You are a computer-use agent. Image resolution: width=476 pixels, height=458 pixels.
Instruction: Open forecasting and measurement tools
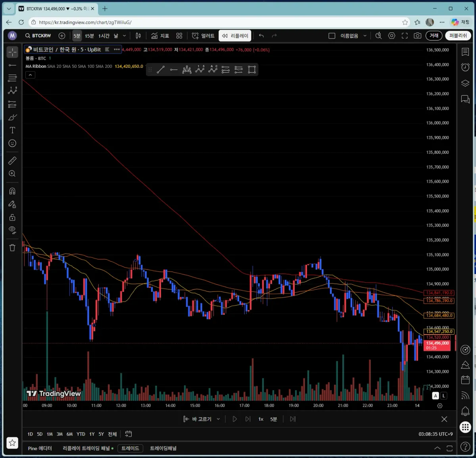(12, 104)
